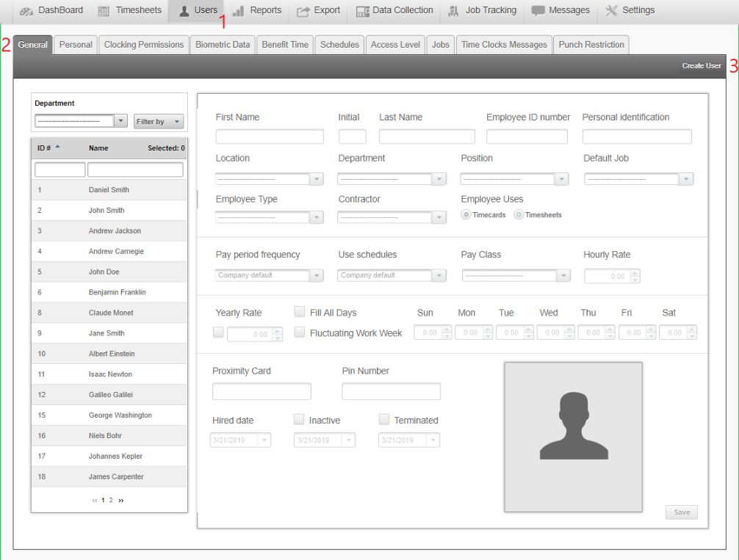Click the Create User button

tap(702, 66)
